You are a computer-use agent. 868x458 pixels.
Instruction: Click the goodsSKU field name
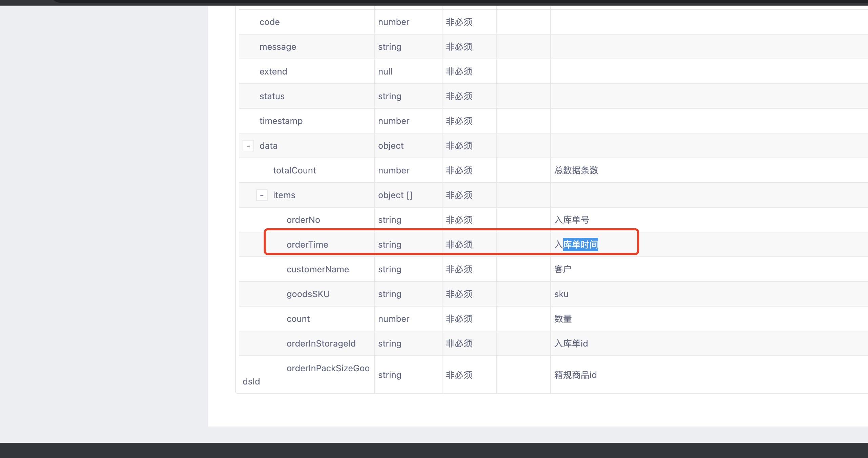pyautogui.click(x=308, y=294)
